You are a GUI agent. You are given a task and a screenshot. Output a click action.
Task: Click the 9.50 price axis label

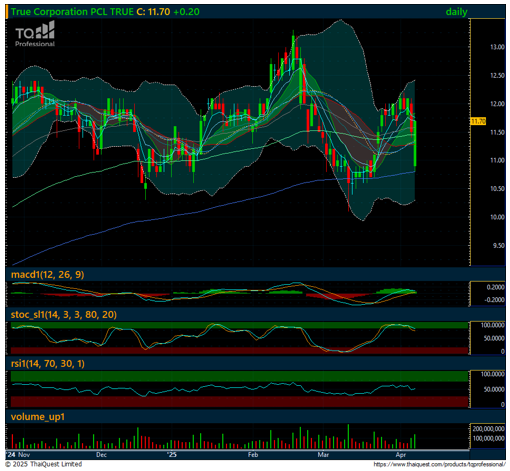pyautogui.click(x=499, y=246)
